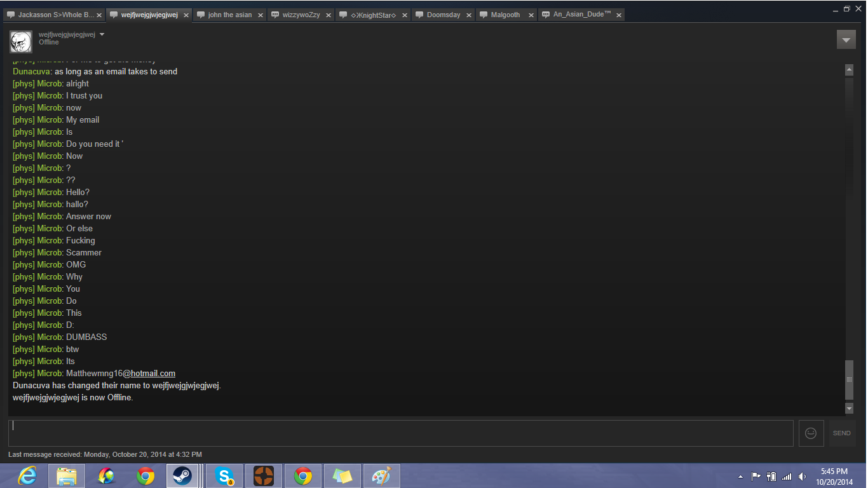Click the hotmail.com link in chat
Viewport: 868px width, 488px height.
click(153, 373)
